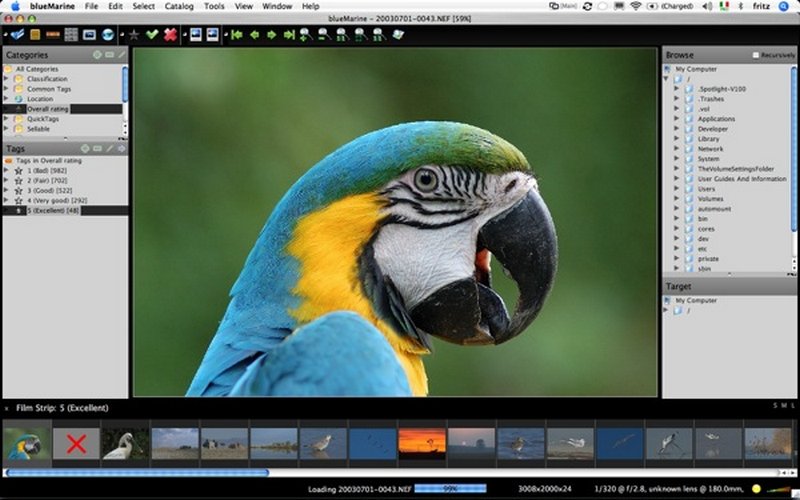Click the thumbnail grid view icon

[x=71, y=34]
